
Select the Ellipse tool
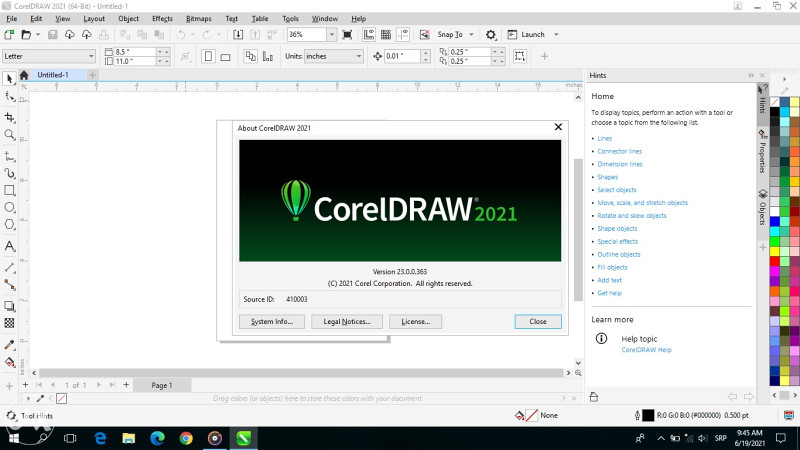tap(9, 208)
